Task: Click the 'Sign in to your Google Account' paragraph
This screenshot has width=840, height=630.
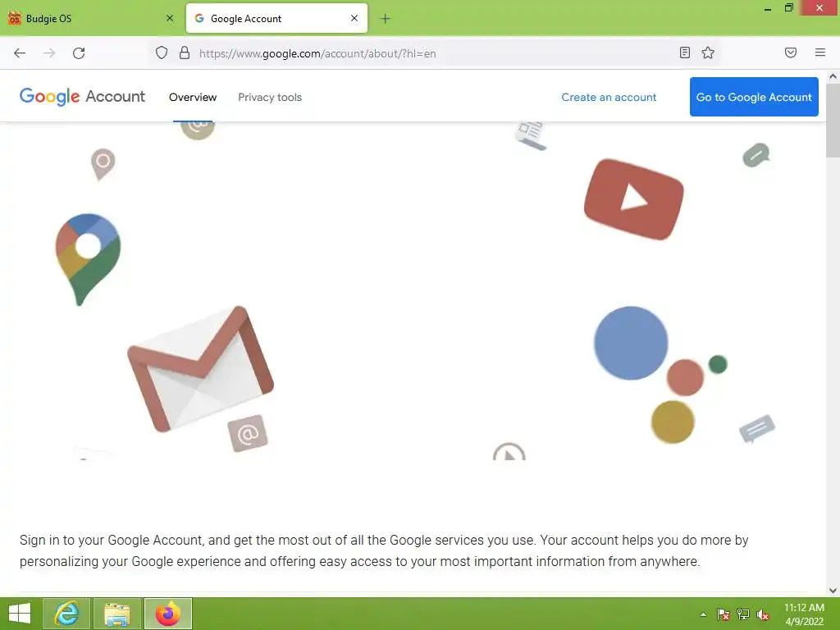Action: (x=384, y=550)
